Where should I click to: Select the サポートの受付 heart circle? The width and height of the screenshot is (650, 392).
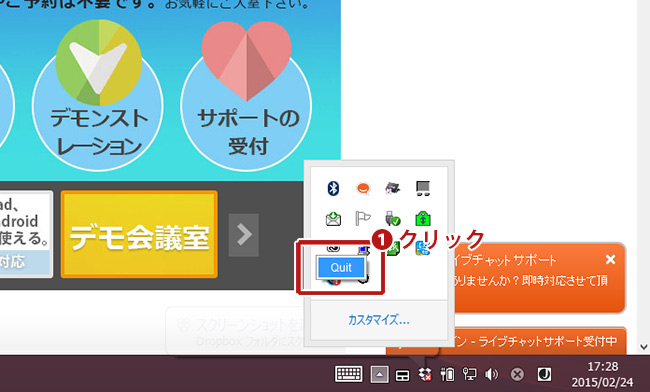pyautogui.click(x=247, y=96)
